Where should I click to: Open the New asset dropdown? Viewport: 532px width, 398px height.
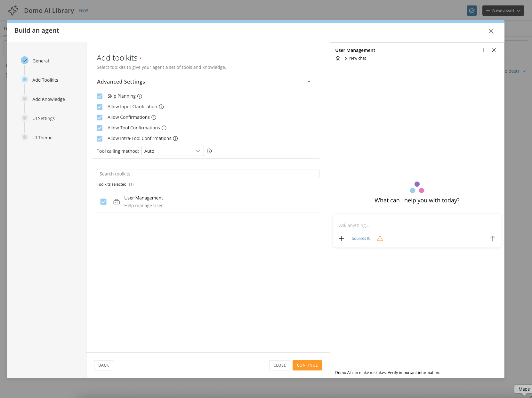point(503,11)
